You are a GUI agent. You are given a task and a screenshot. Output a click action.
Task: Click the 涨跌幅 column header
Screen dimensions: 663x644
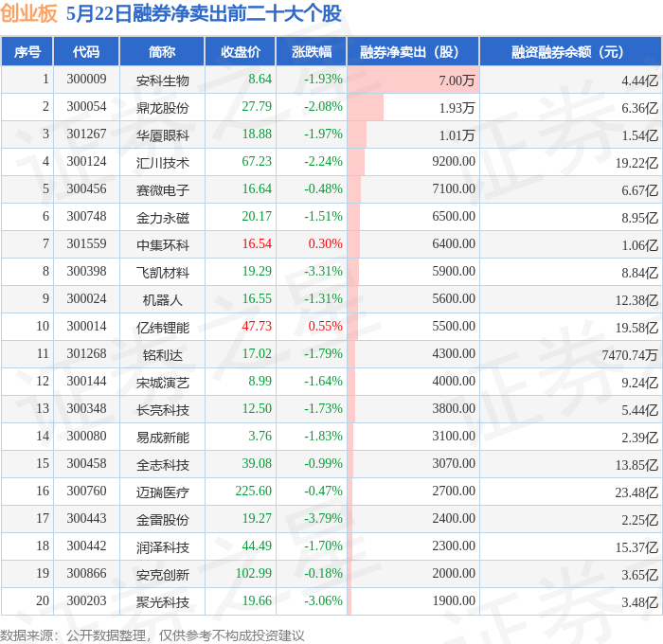312,51
